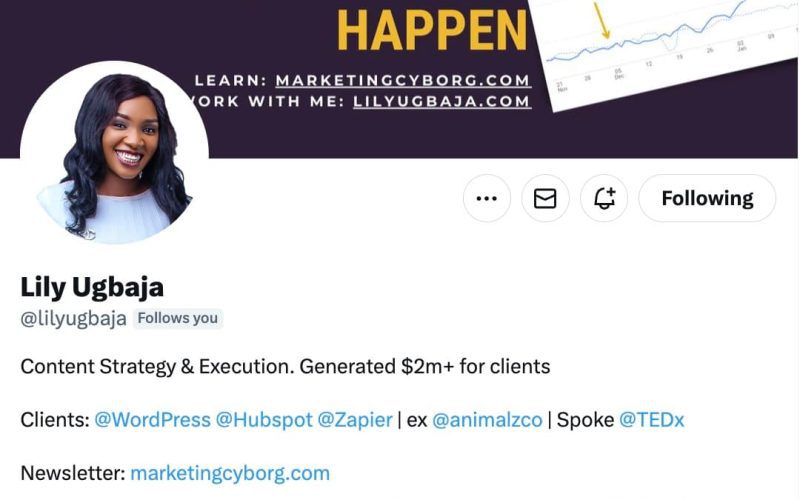Viewport: 800px width, 500px height.
Task: Click the yellow arrow on banner chart
Action: [x=602, y=20]
